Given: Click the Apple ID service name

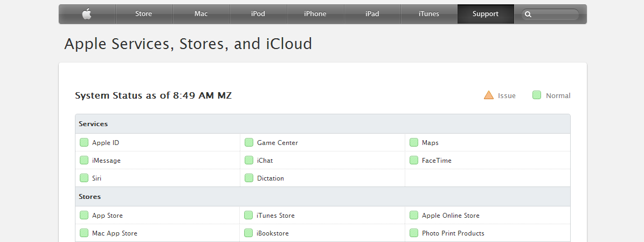Looking at the screenshot, I should (106, 143).
